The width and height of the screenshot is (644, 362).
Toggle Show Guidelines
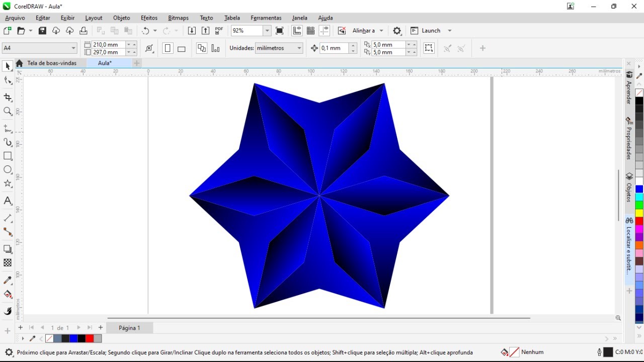[325, 31]
